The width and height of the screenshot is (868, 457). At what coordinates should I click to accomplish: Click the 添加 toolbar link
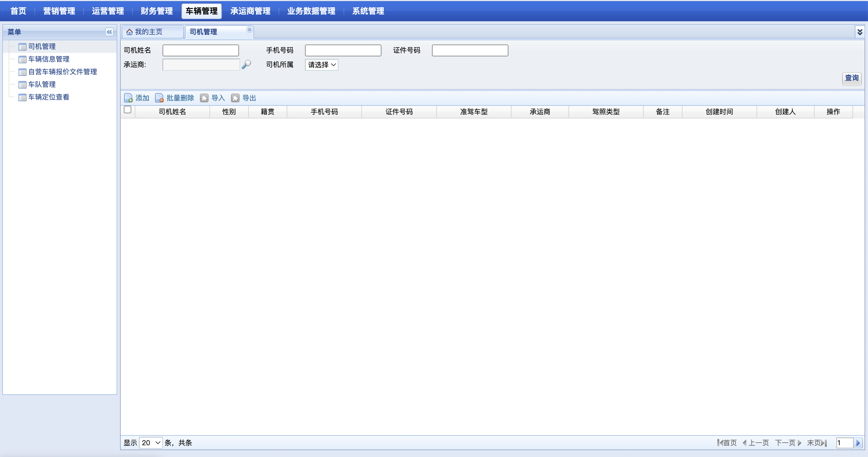pos(142,98)
